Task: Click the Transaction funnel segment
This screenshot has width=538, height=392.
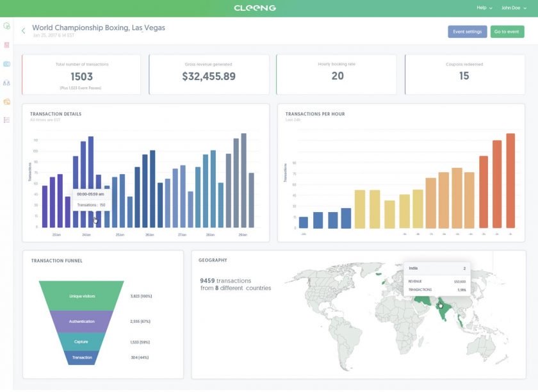Action: pyautogui.click(x=82, y=357)
